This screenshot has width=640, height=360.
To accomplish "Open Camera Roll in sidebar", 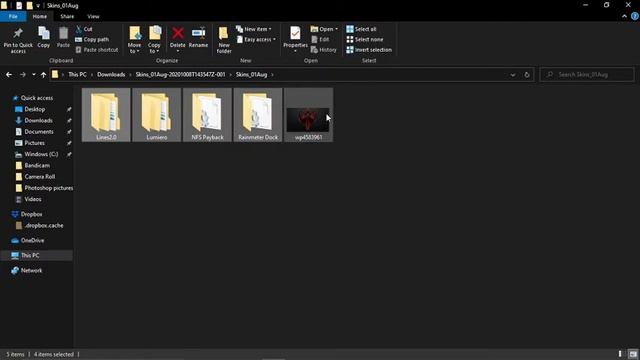I will [x=40, y=177].
